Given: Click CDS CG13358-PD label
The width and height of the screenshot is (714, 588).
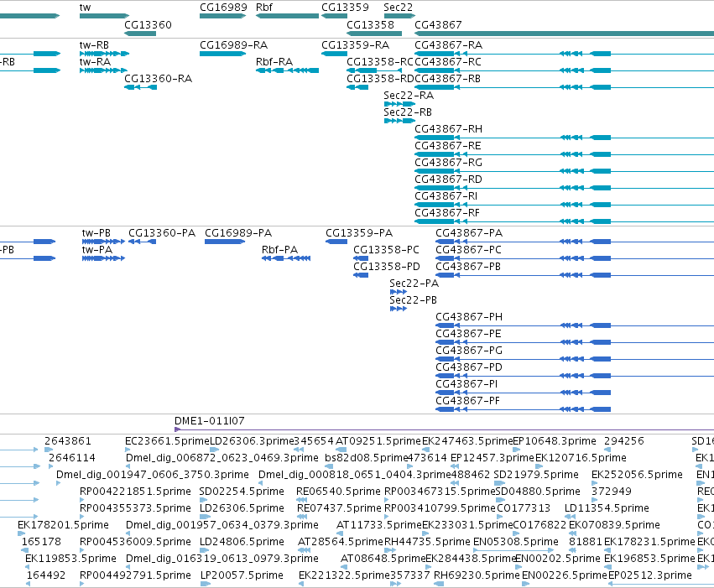Looking at the screenshot, I should (387, 267).
